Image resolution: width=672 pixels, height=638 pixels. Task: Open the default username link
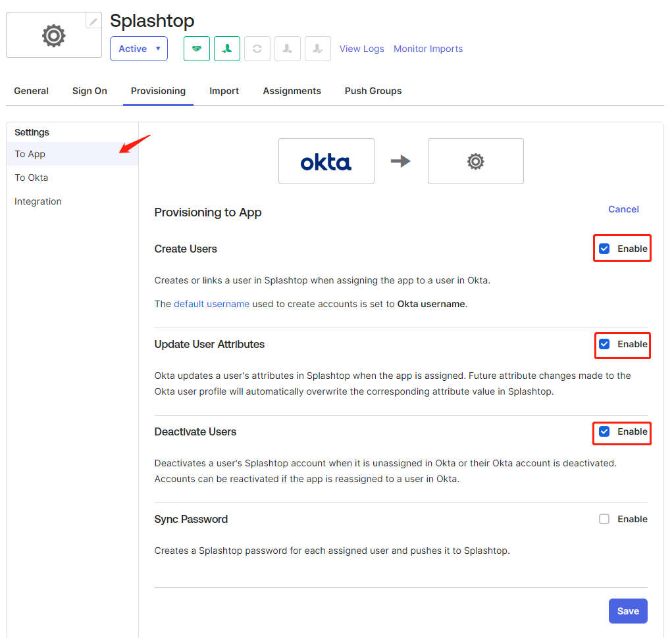(x=212, y=304)
